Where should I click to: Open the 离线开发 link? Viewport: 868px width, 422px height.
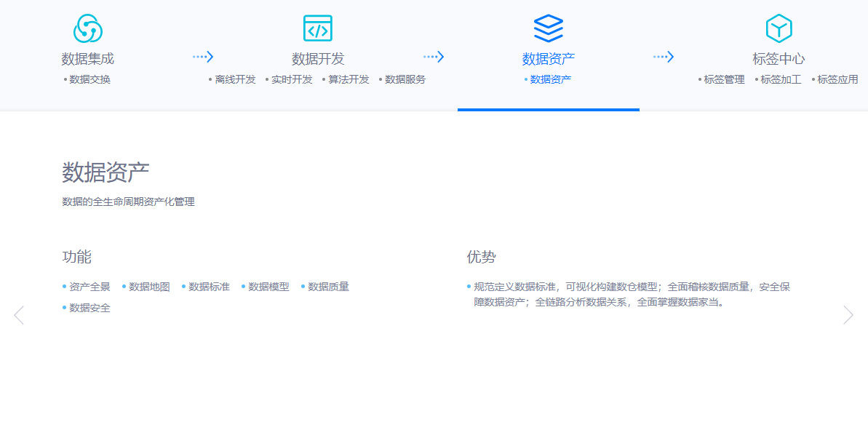235,79
